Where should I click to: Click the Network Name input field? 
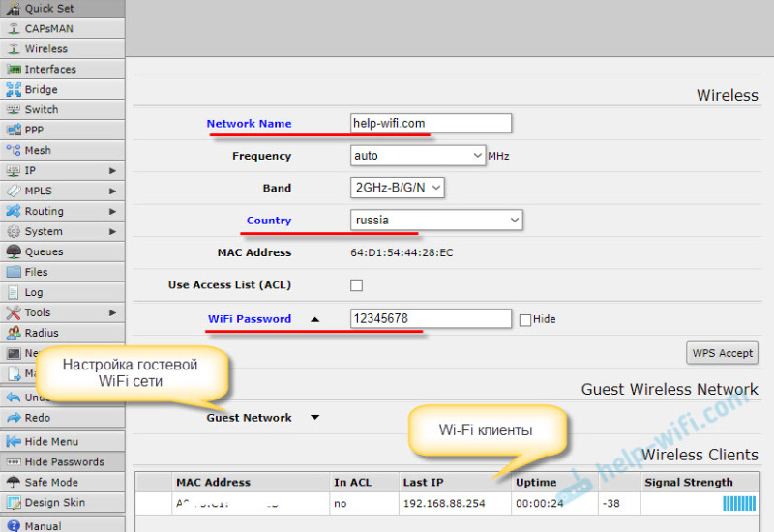click(x=431, y=124)
